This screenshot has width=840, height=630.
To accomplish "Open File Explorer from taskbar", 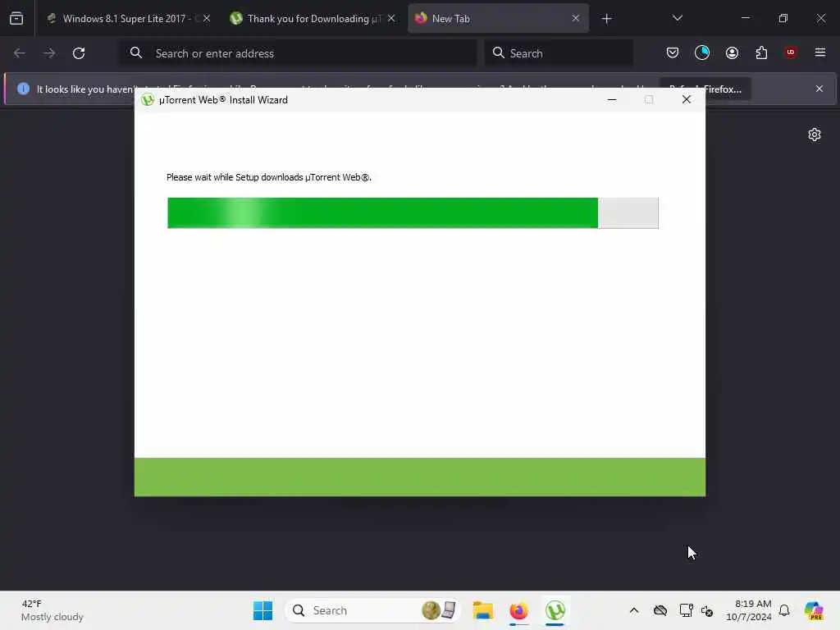I will coord(482,610).
